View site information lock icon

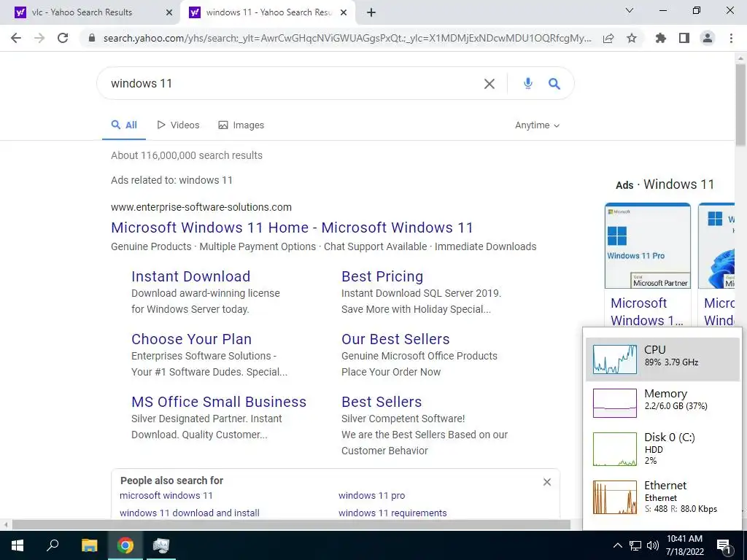coord(92,38)
